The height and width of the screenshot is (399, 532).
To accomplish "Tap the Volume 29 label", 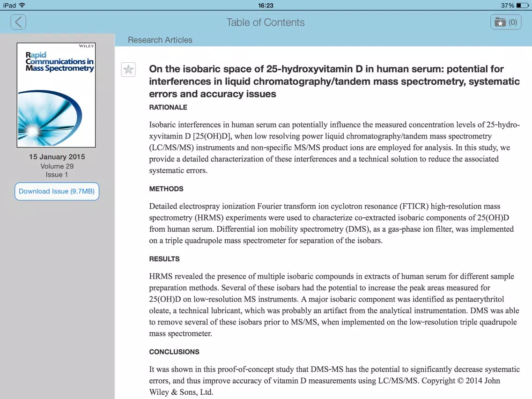I will click(57, 166).
